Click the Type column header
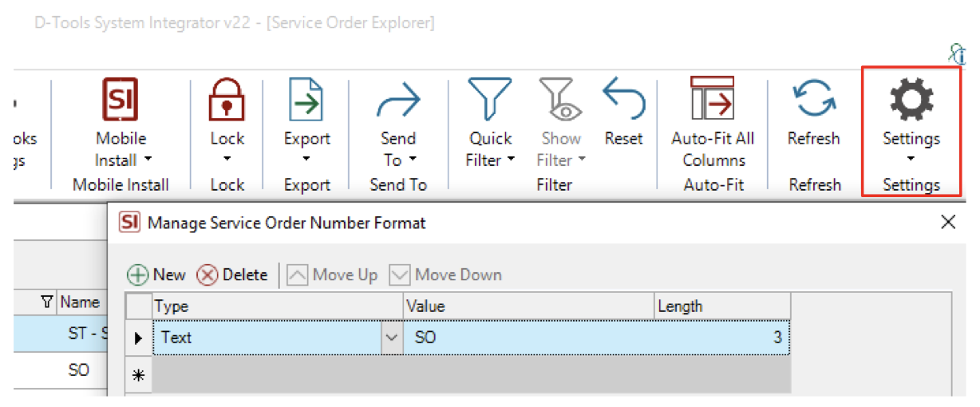Screen dimensions: 980x407 [277, 306]
